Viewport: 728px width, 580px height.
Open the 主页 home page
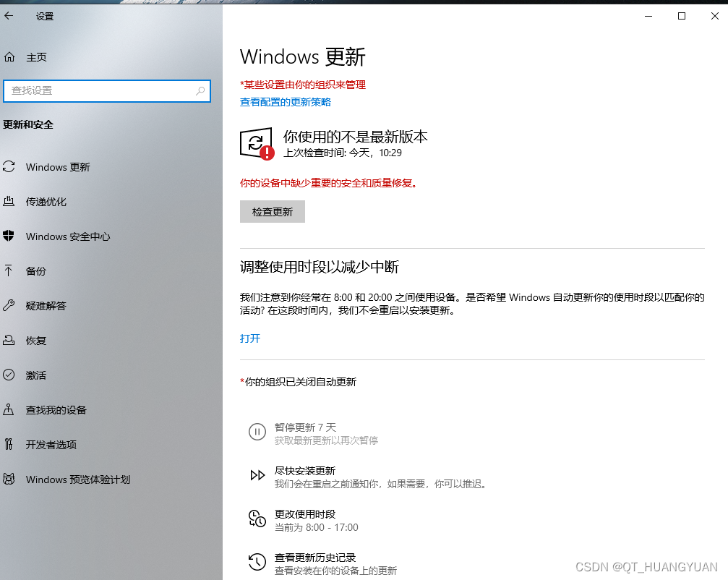36,57
